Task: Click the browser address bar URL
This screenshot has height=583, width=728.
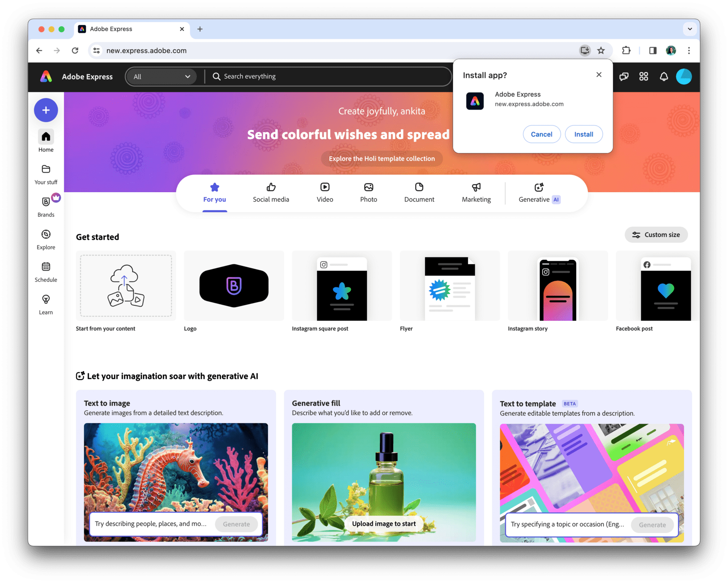Action: click(x=146, y=51)
